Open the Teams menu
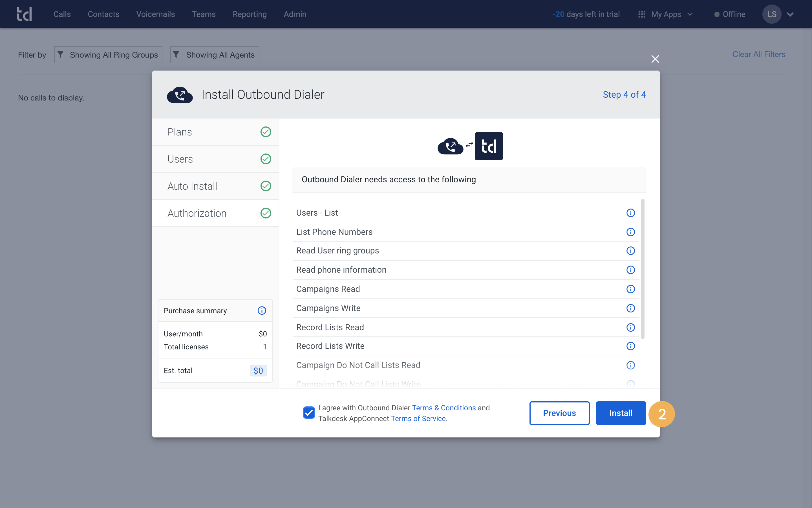The height and width of the screenshot is (508, 812). (204, 14)
